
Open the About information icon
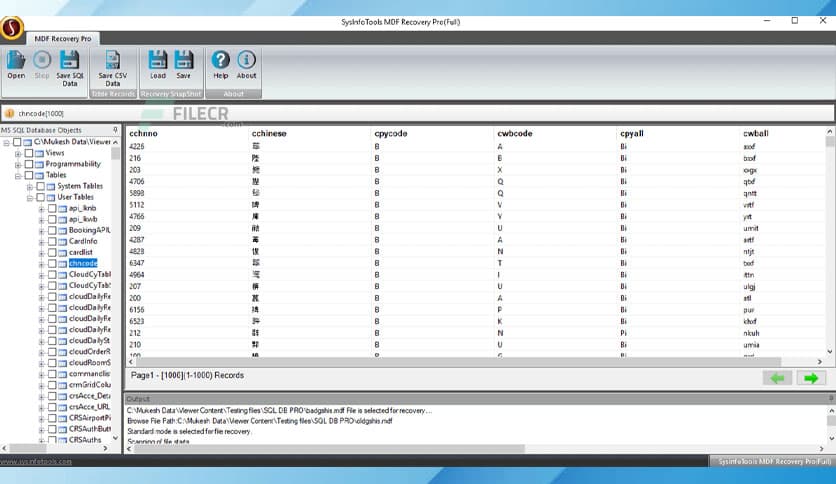coord(246,60)
